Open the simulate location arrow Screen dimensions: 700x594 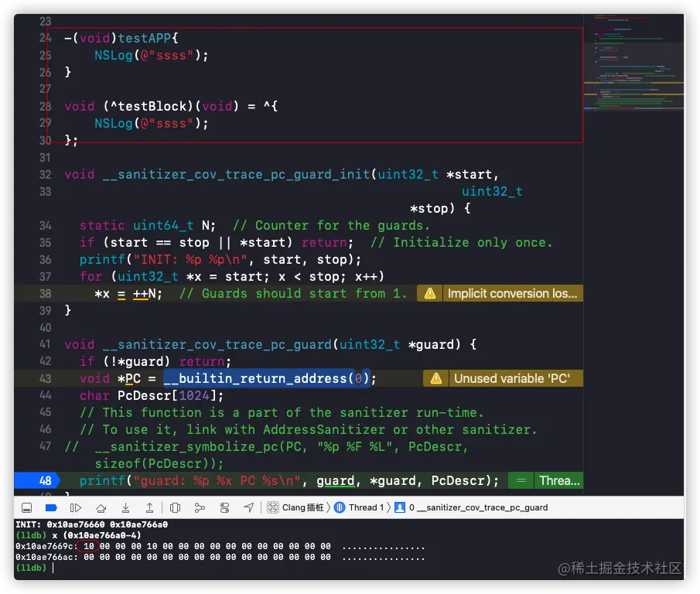(x=248, y=508)
